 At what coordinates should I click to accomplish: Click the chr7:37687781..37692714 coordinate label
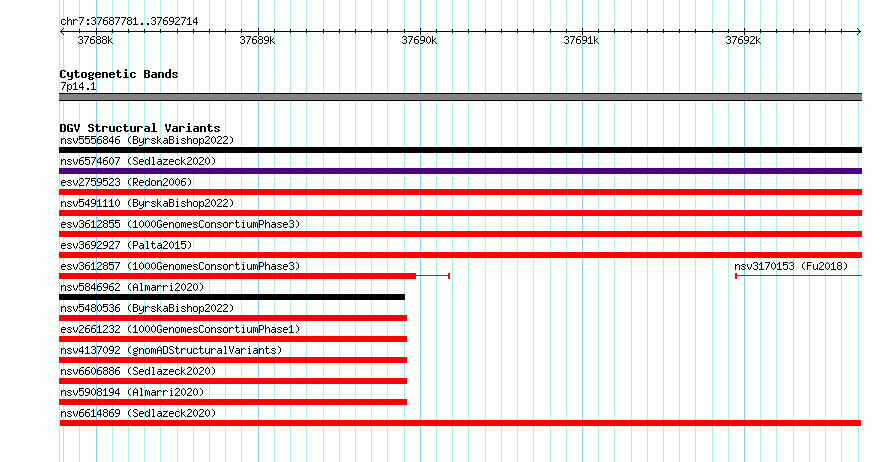pyautogui.click(x=129, y=22)
